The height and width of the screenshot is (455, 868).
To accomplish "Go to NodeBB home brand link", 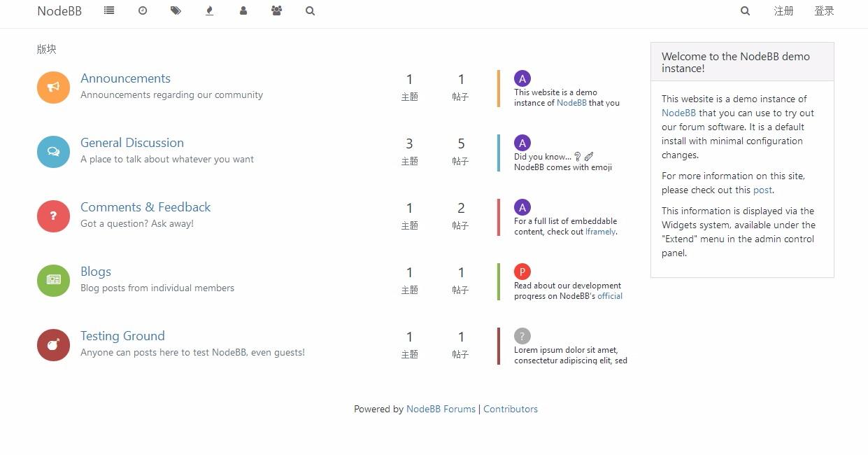I will pos(59,10).
